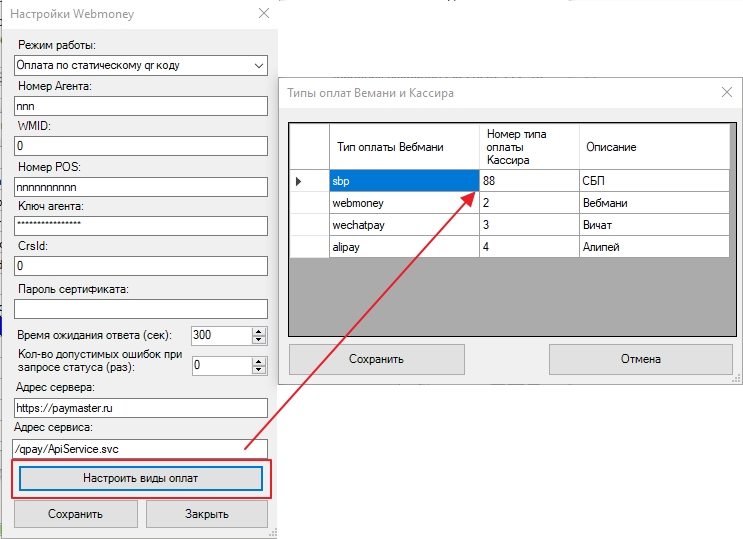Select the sbp payment type cell
The image size is (743, 539).
coord(403,181)
